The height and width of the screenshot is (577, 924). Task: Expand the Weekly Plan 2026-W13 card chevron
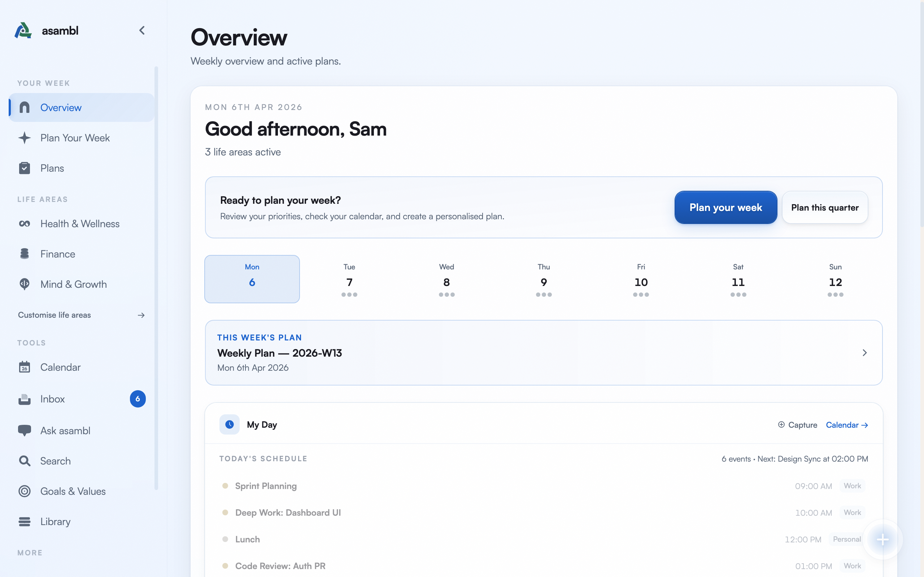(x=864, y=353)
